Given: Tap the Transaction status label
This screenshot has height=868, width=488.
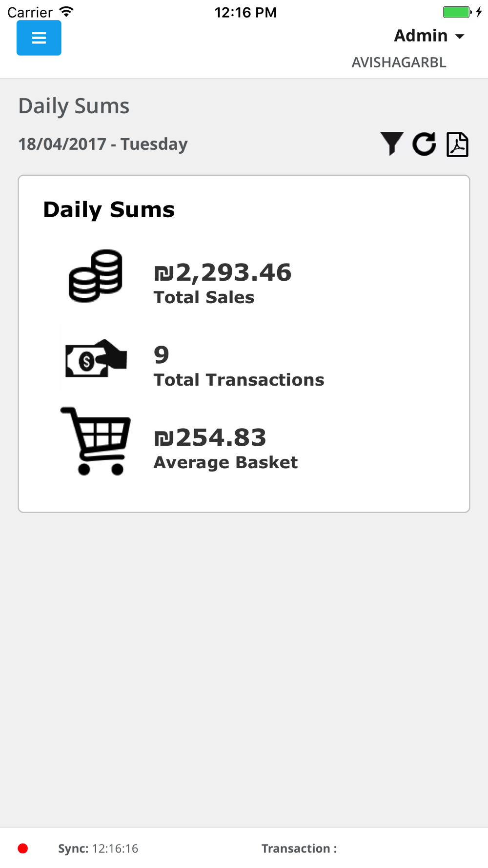Looking at the screenshot, I should pos(299,848).
